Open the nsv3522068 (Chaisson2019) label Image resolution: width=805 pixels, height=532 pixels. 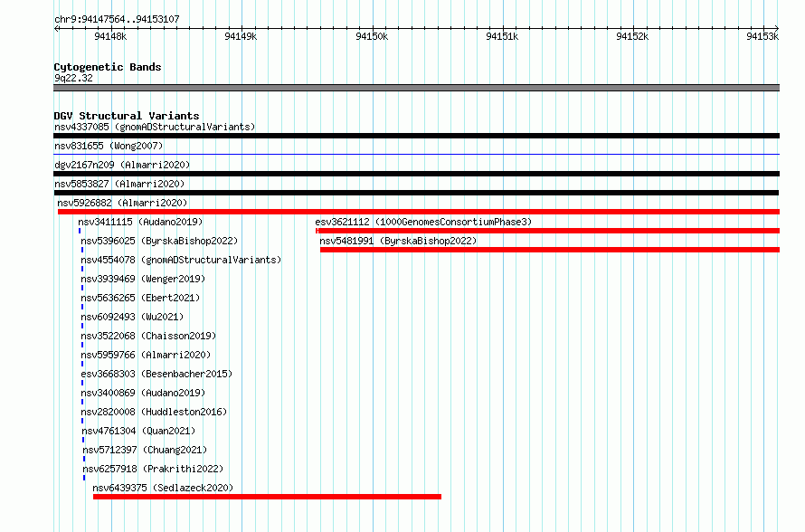pos(148,336)
